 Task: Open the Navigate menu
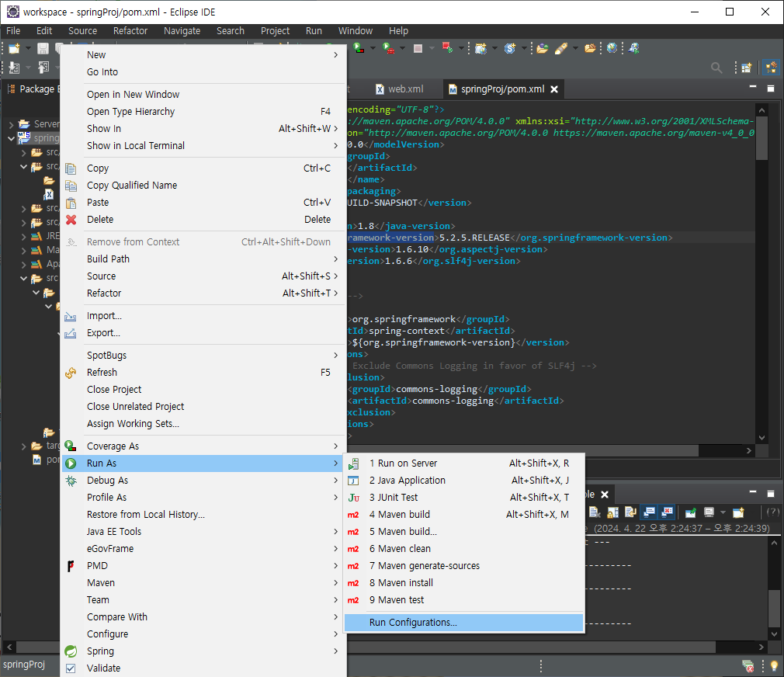click(182, 31)
